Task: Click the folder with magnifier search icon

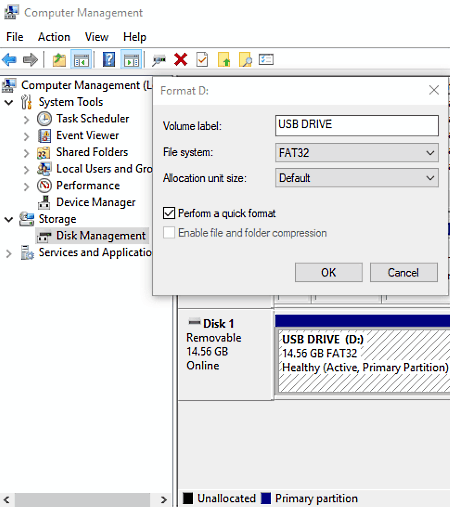Action: click(x=245, y=60)
